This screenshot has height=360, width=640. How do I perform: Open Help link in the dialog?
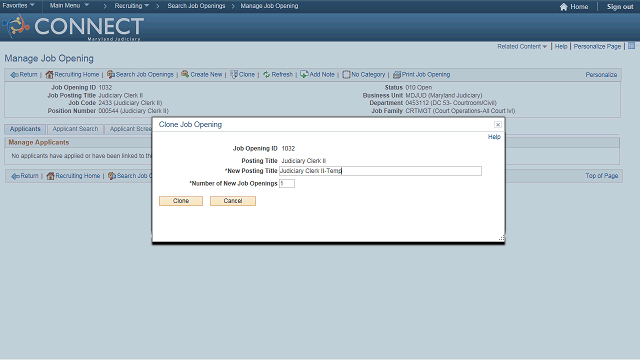coord(494,137)
